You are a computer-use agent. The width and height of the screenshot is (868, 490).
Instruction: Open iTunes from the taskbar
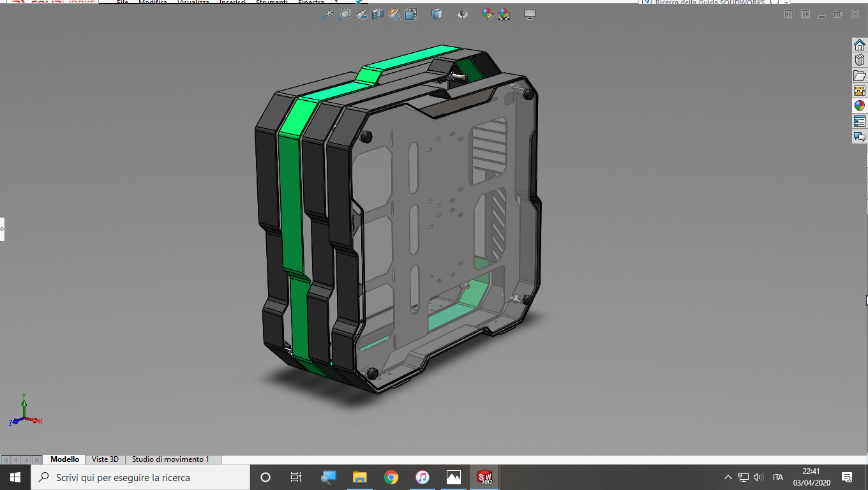click(x=423, y=477)
